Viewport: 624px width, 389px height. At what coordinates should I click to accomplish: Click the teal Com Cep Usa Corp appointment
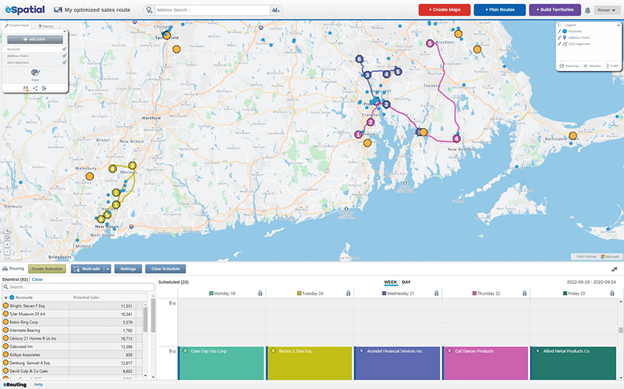(x=221, y=363)
